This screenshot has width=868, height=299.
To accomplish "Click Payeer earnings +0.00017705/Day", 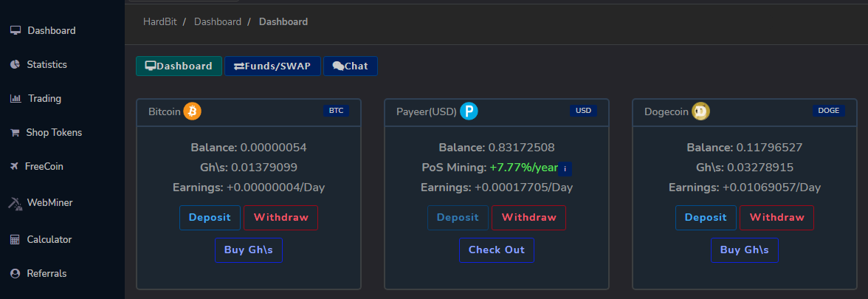I will tap(524, 188).
